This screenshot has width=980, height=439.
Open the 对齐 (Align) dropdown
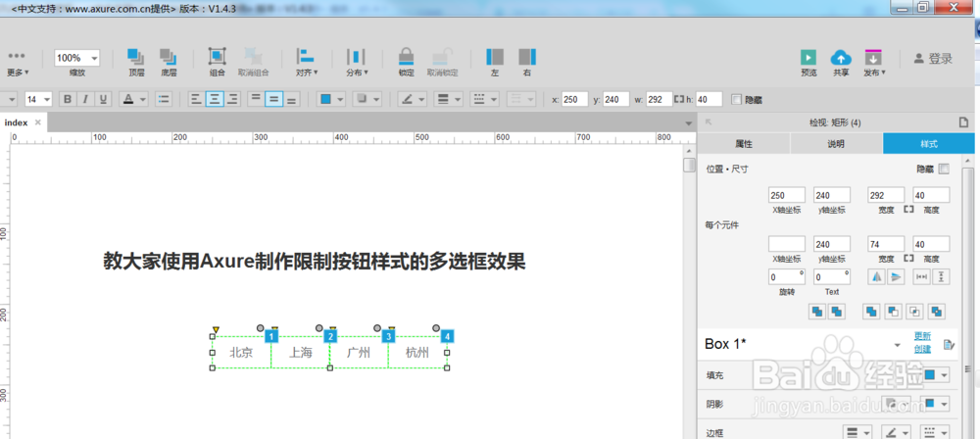pyautogui.click(x=306, y=63)
